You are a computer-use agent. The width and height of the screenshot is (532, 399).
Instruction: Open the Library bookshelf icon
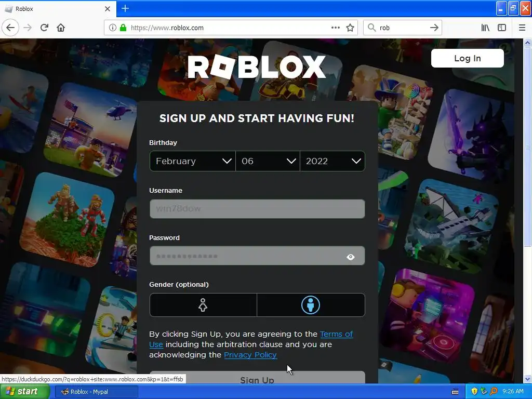(485, 28)
